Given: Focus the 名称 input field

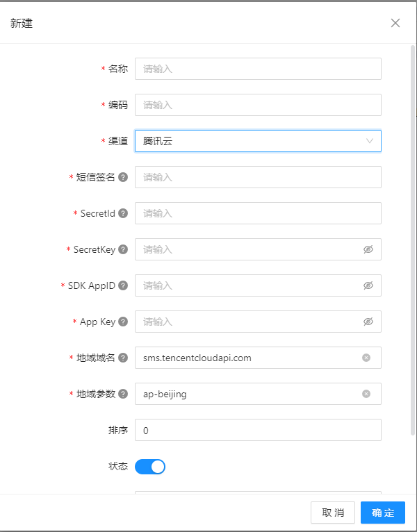Looking at the screenshot, I should point(258,69).
